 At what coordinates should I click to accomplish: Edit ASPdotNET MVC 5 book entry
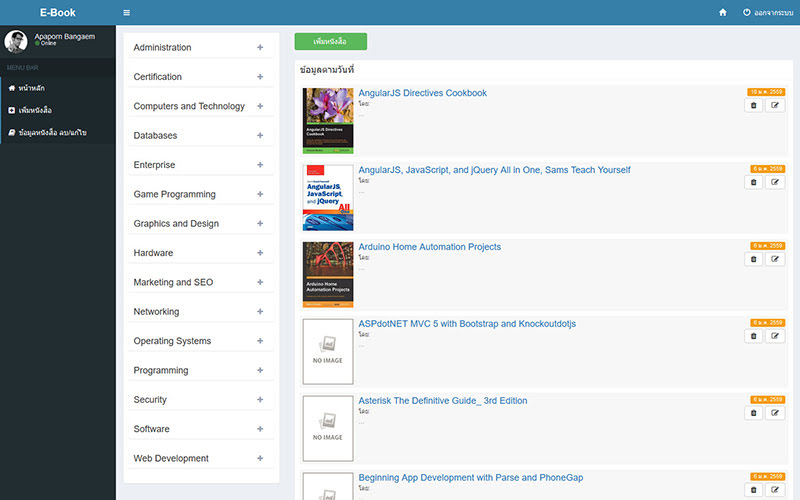775,336
